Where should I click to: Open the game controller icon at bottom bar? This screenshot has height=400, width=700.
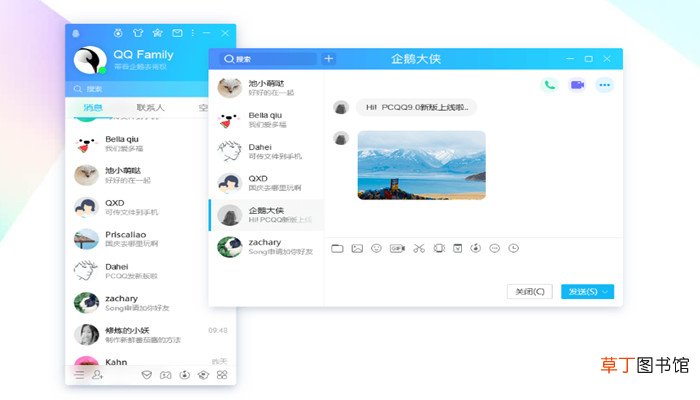click(x=166, y=375)
